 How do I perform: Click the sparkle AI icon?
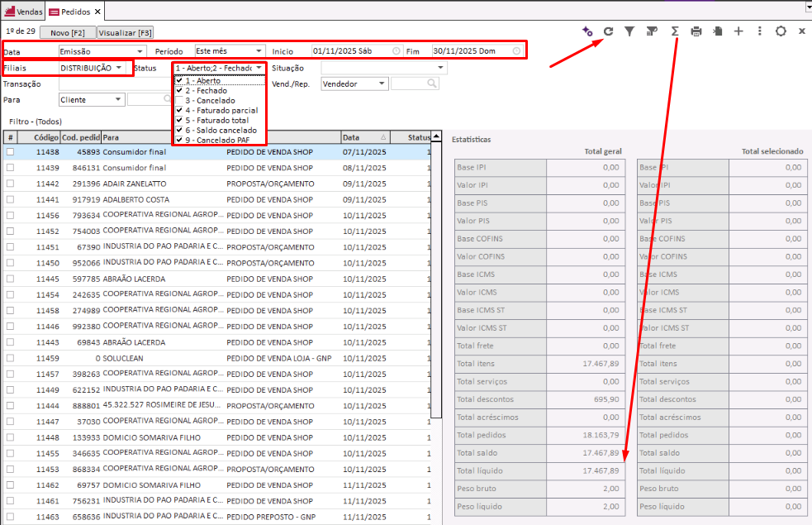click(586, 31)
